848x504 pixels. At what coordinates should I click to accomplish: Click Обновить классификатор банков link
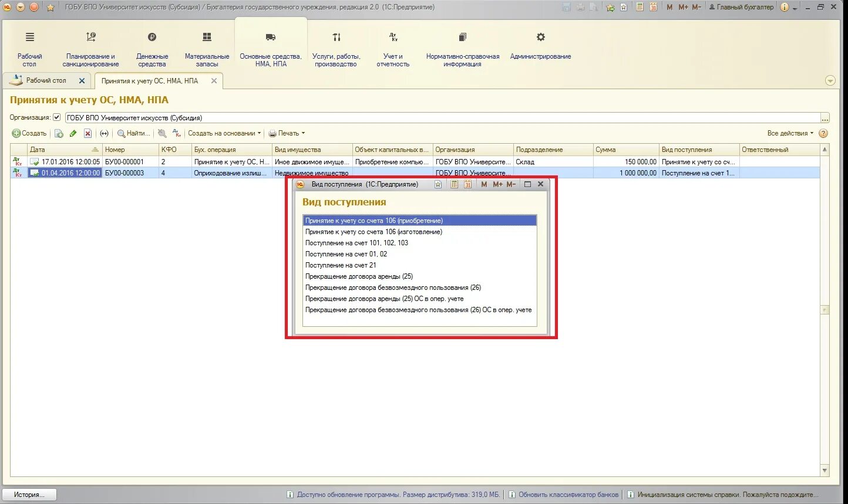[568, 495]
